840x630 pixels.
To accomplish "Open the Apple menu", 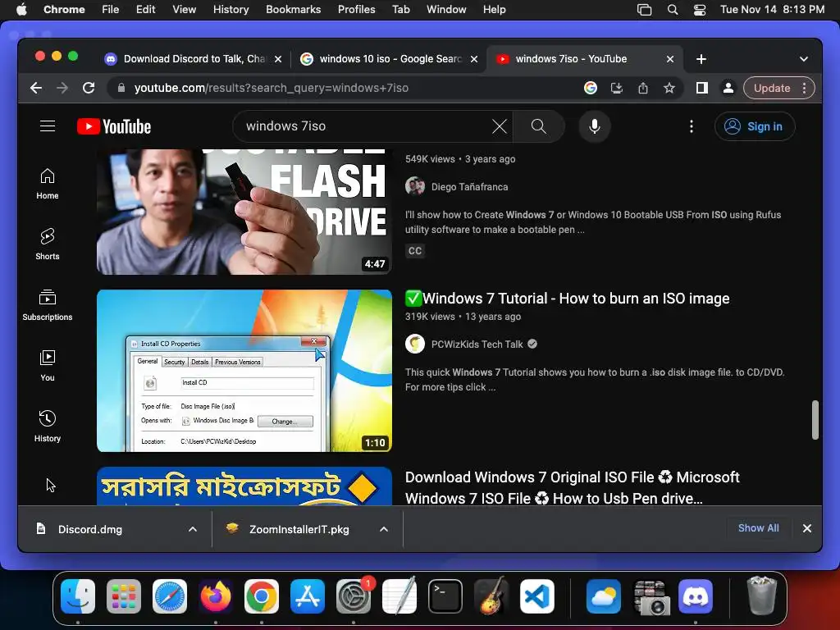I will (21, 10).
